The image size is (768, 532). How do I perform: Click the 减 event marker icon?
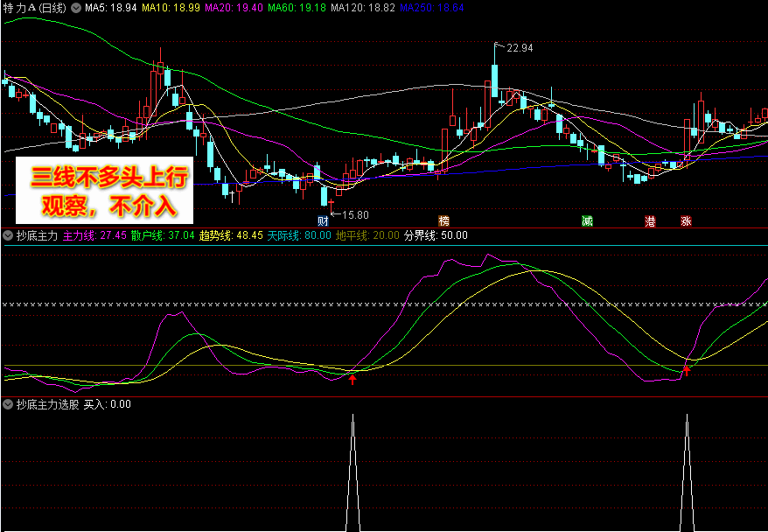587,220
